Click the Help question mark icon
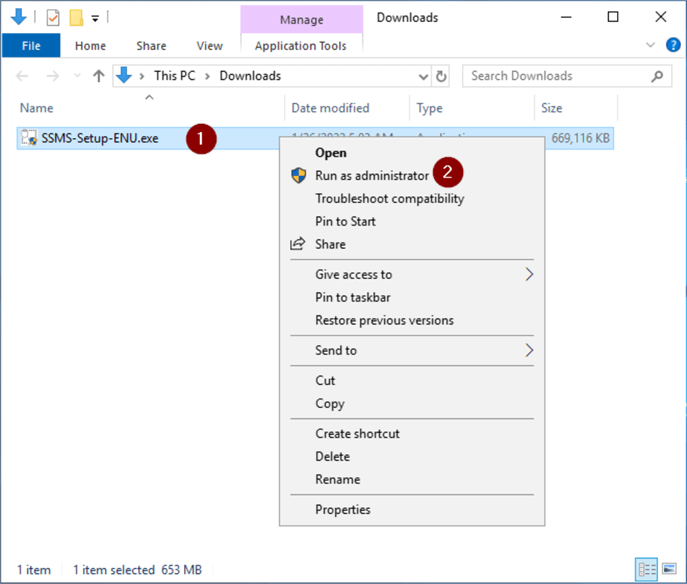687x584 pixels. tap(671, 45)
